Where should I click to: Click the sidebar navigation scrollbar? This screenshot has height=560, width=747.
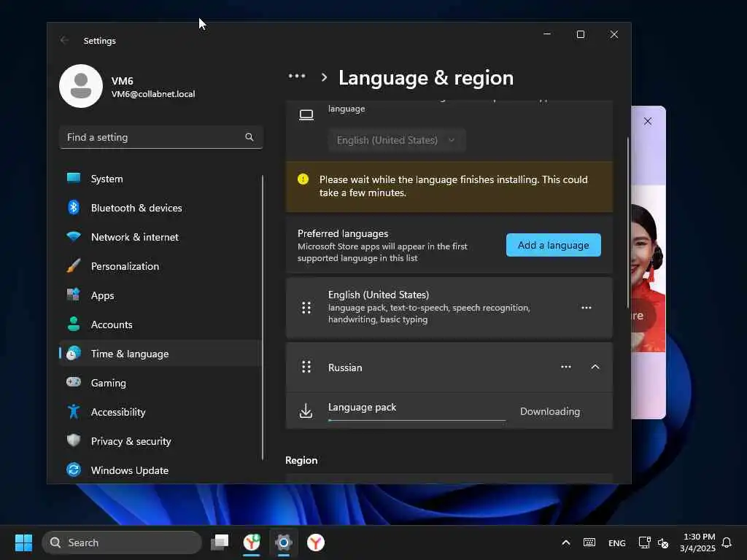point(263,317)
